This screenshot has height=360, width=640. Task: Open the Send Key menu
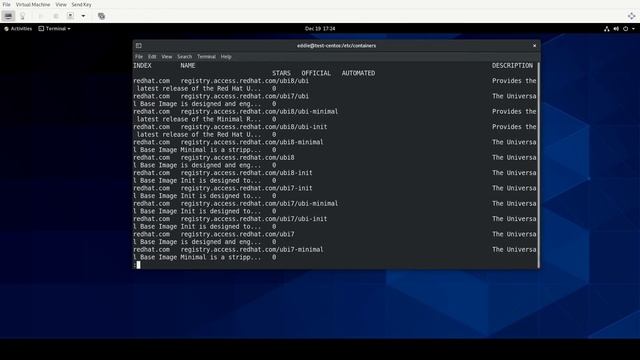(82, 4)
